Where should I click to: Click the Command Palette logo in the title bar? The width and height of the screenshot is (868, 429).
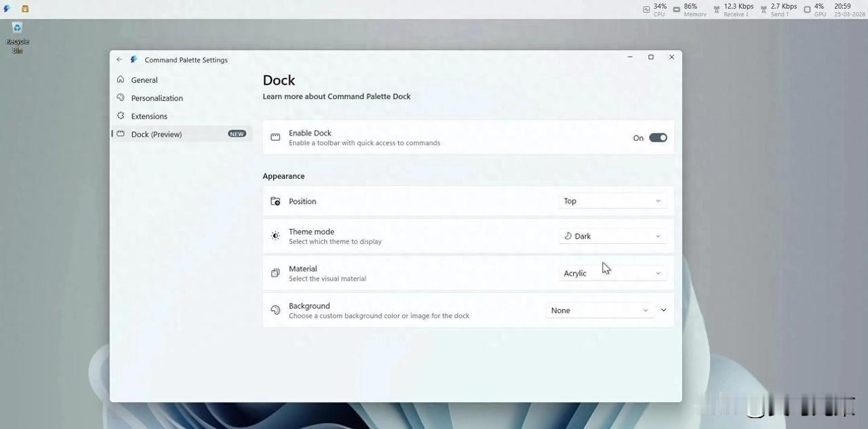tap(134, 60)
